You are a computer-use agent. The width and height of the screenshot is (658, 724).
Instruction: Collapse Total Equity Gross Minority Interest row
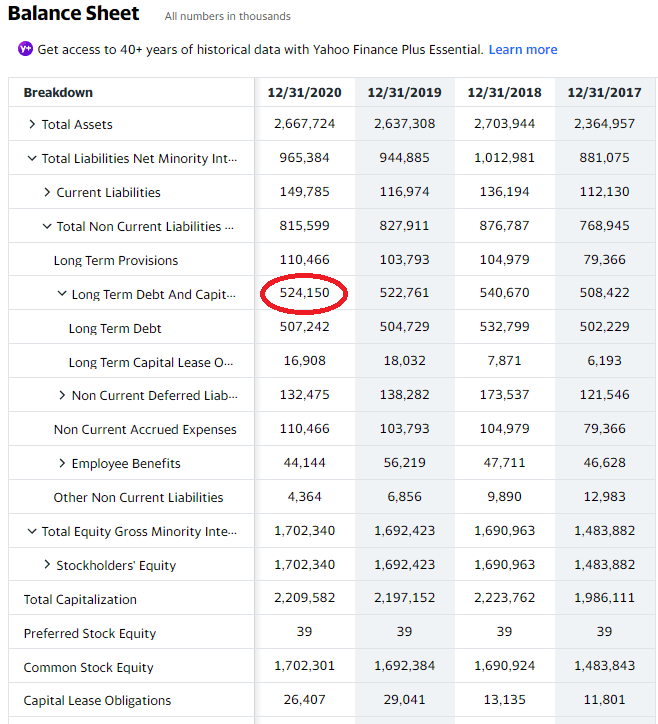tap(32, 531)
